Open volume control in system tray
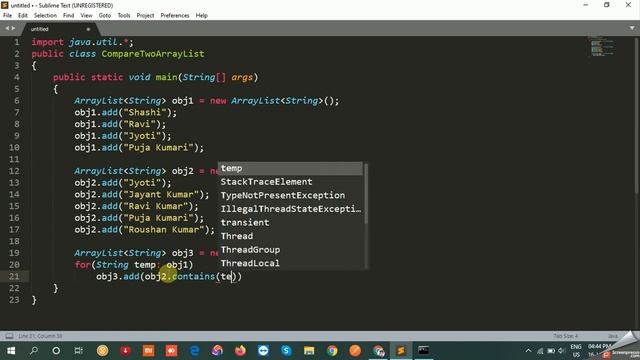This screenshot has height=360, width=640. 562,351
